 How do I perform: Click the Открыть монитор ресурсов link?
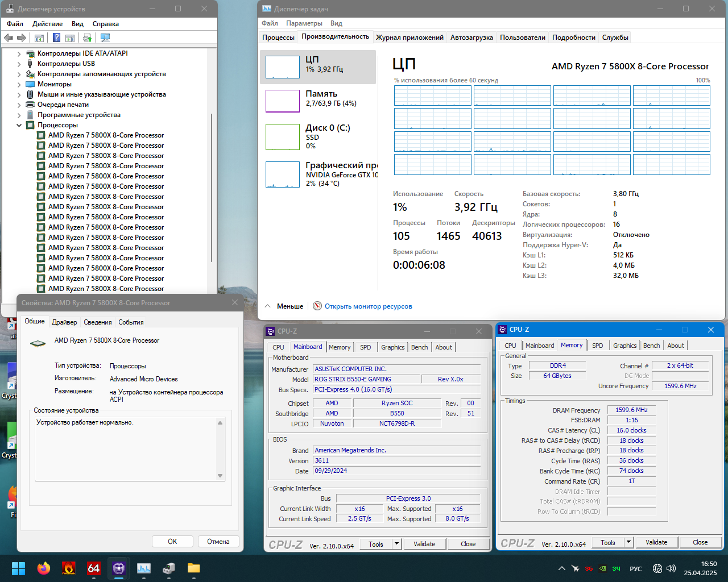pos(369,306)
